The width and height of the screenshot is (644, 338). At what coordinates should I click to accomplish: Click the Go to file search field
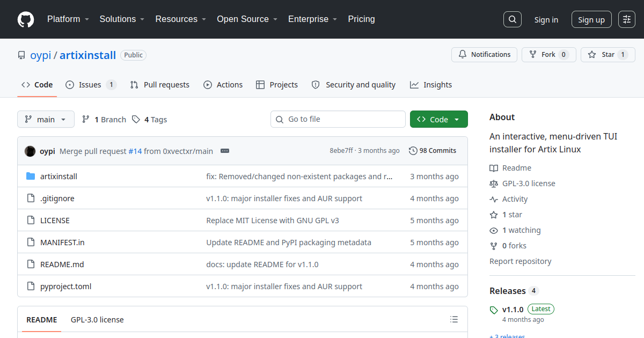point(338,119)
